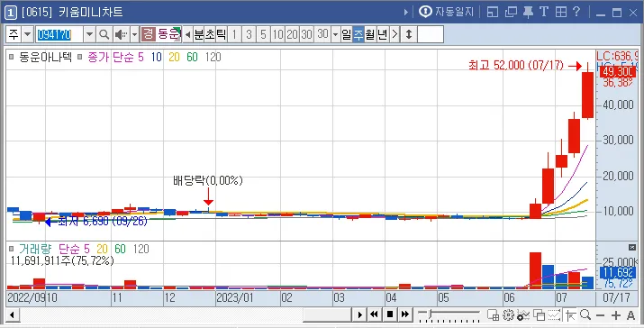Click the 최저 6,690 (09/26) label

pos(103,222)
